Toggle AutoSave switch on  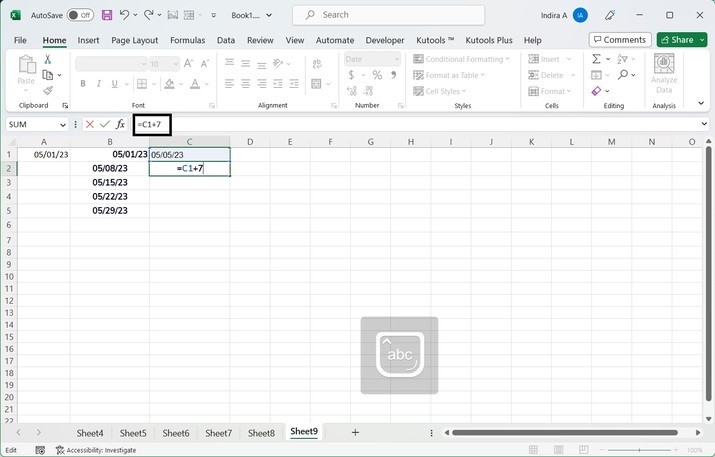pyautogui.click(x=79, y=15)
